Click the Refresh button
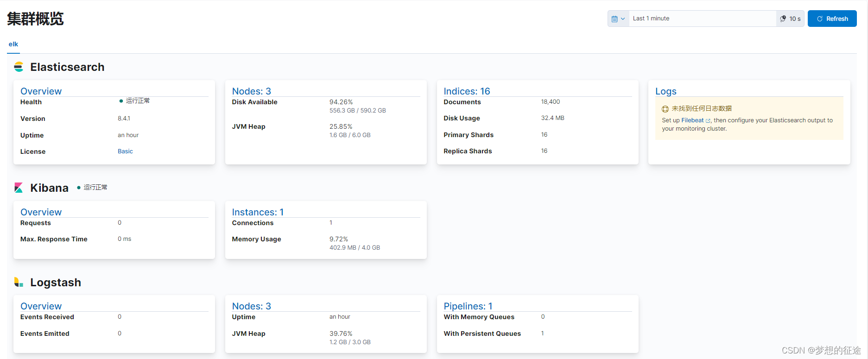 832,19
